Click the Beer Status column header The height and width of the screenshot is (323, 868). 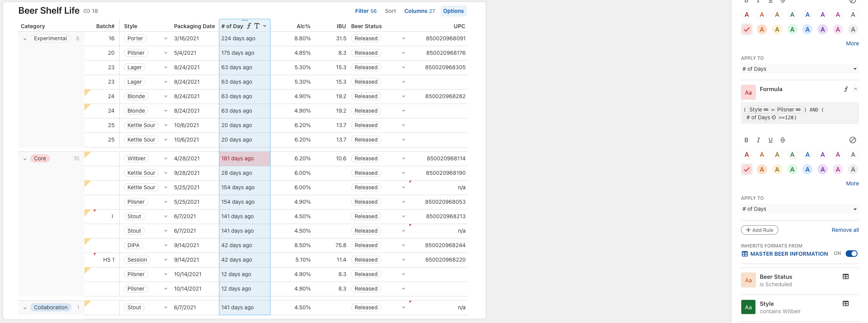[366, 26]
